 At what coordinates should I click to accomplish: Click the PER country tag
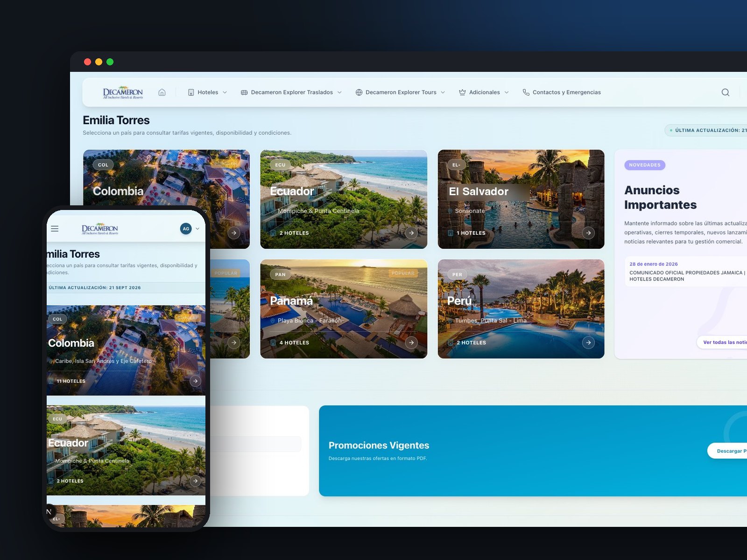(457, 274)
